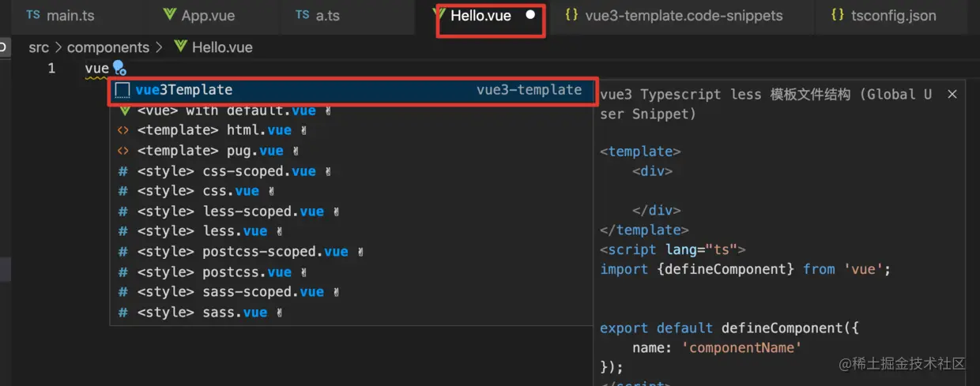Click the green Vue icon on '<vue> with default' row
980x386 pixels.
pyautogui.click(x=123, y=111)
